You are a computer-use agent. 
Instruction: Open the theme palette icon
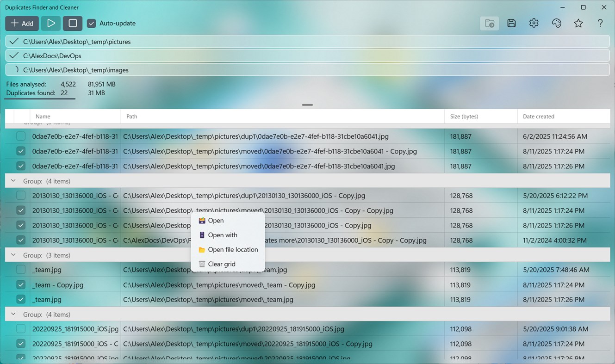point(556,23)
